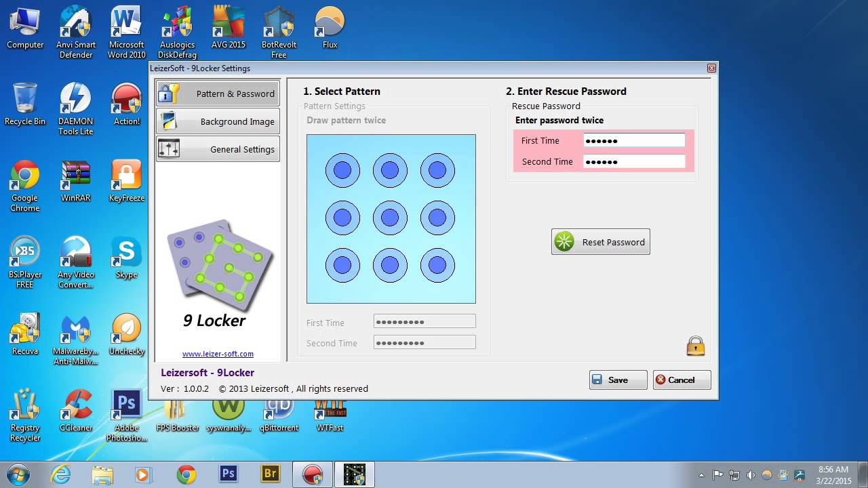This screenshot has height=488, width=868.
Task: Open the www.leizer-soft.com link
Action: coord(218,354)
